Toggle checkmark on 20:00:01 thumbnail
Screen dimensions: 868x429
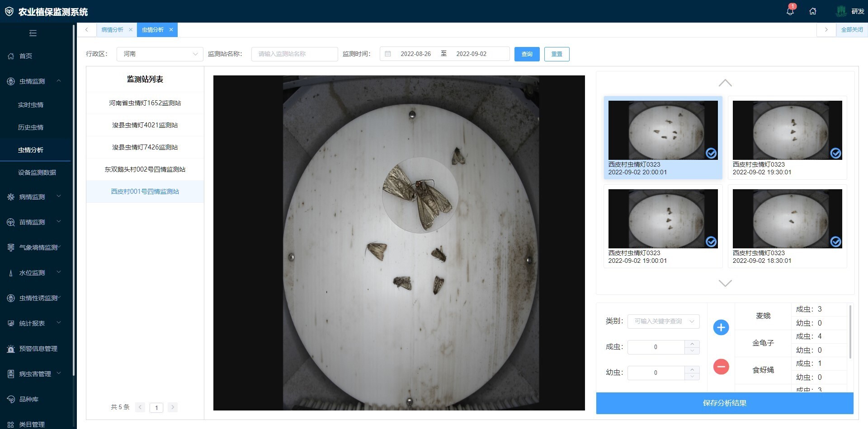pyautogui.click(x=711, y=154)
